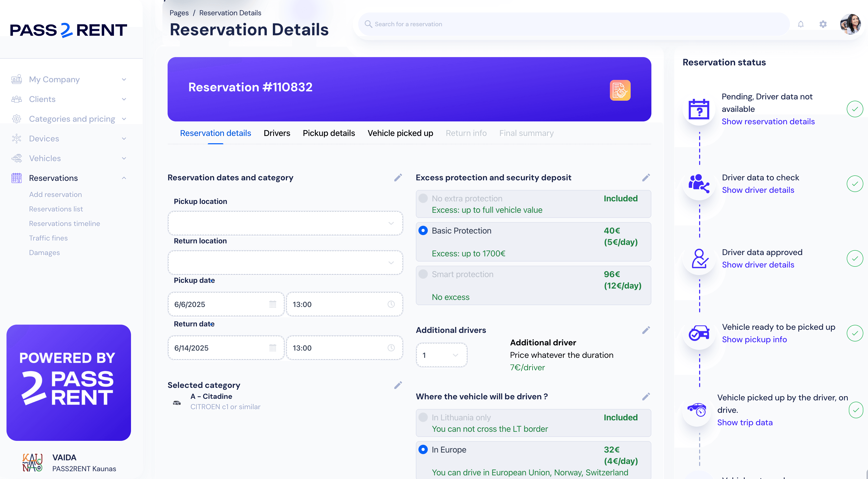
Task: Open the calendar icon next to pickup date
Action: coord(273,304)
